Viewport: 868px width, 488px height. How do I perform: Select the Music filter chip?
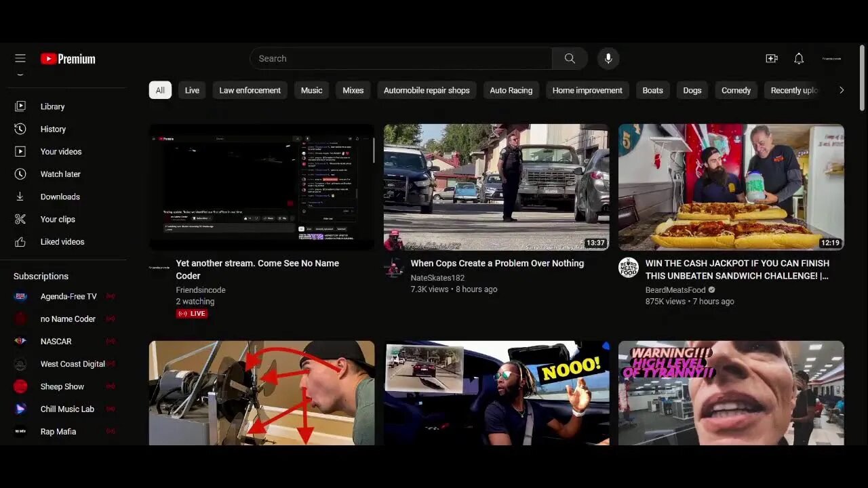click(x=311, y=90)
